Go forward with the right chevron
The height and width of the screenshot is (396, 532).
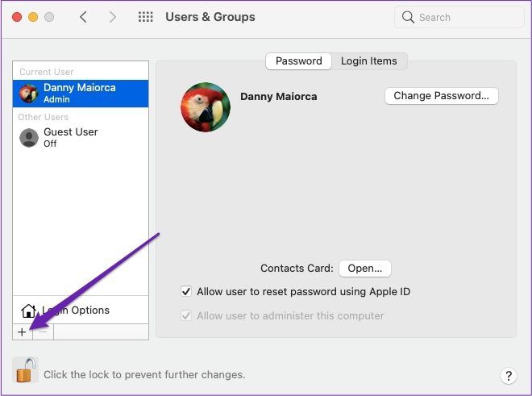(112, 17)
